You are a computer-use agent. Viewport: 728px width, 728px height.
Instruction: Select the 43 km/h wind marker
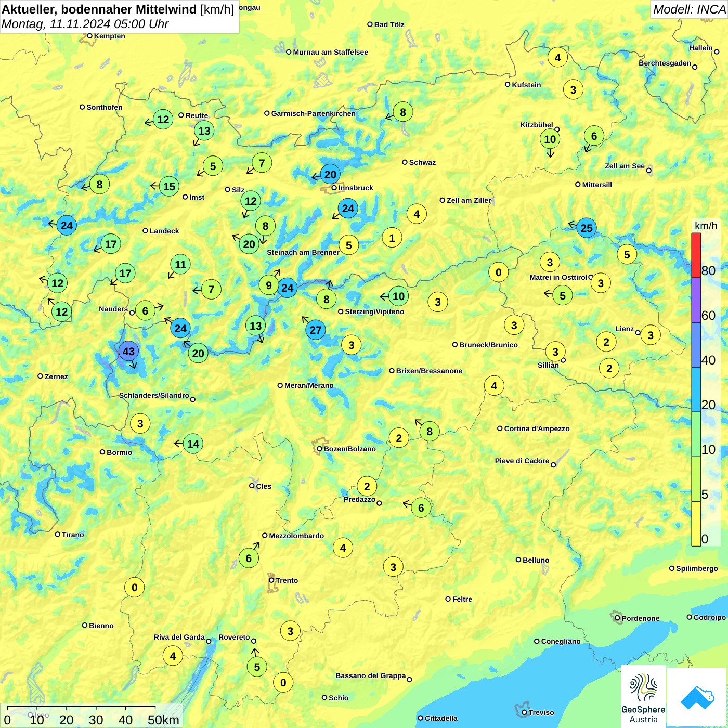(x=128, y=352)
